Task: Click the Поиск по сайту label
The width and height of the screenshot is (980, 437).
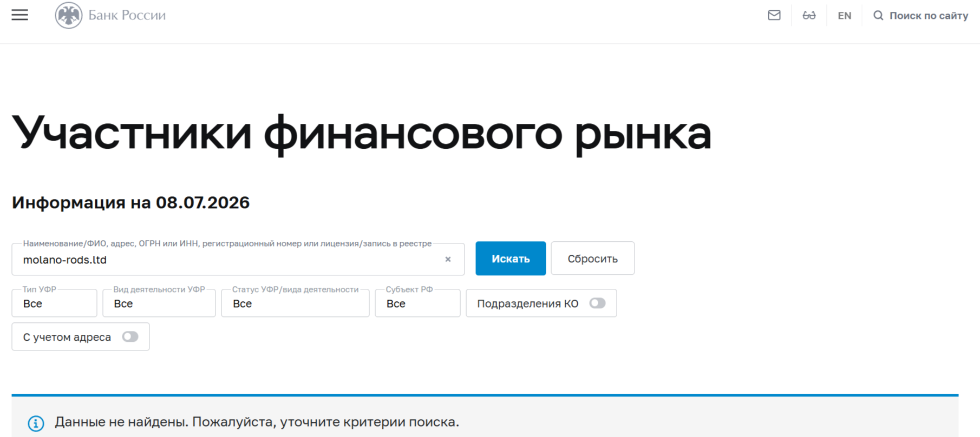Action: 929,16
